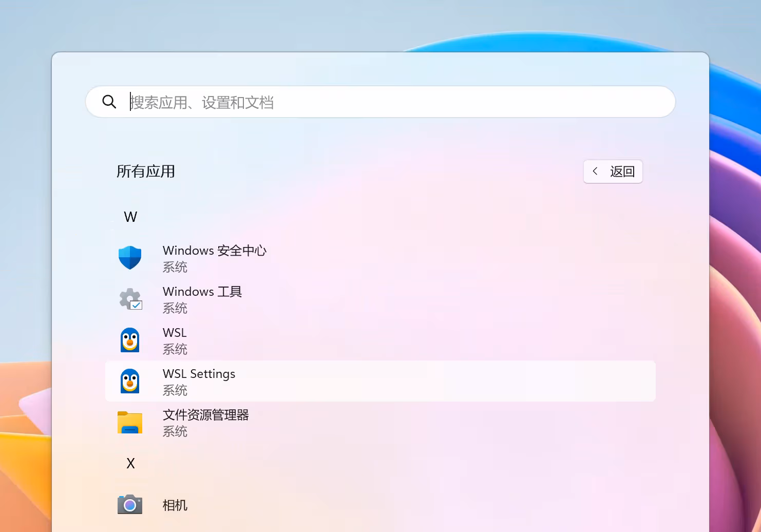Screen dimensions: 761x532
Task: Click the 所有应用 heading
Action: pos(146,172)
